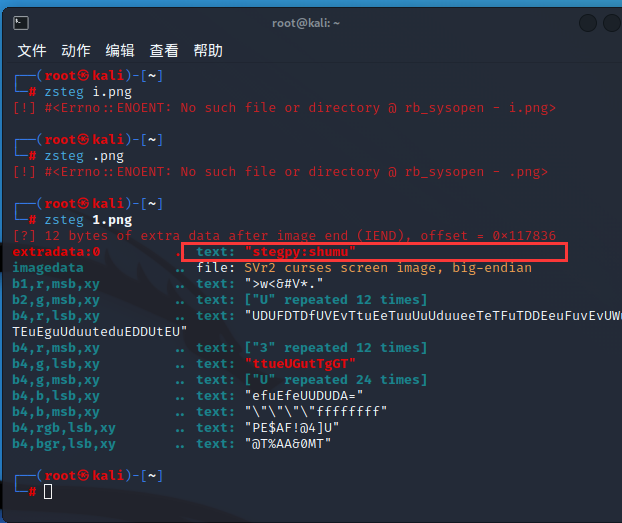Select the ENOENT error line for .png
The height and width of the screenshot is (523, 622).
point(280,172)
